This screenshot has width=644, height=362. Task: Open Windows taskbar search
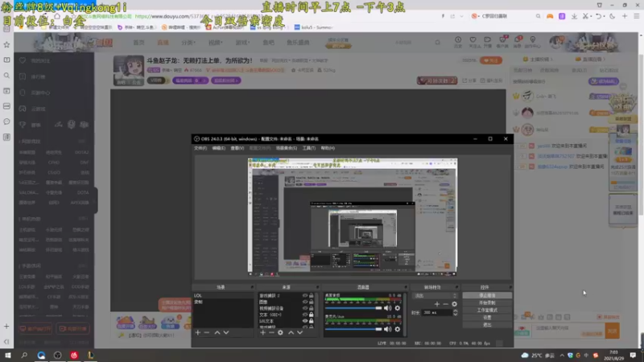point(24,355)
